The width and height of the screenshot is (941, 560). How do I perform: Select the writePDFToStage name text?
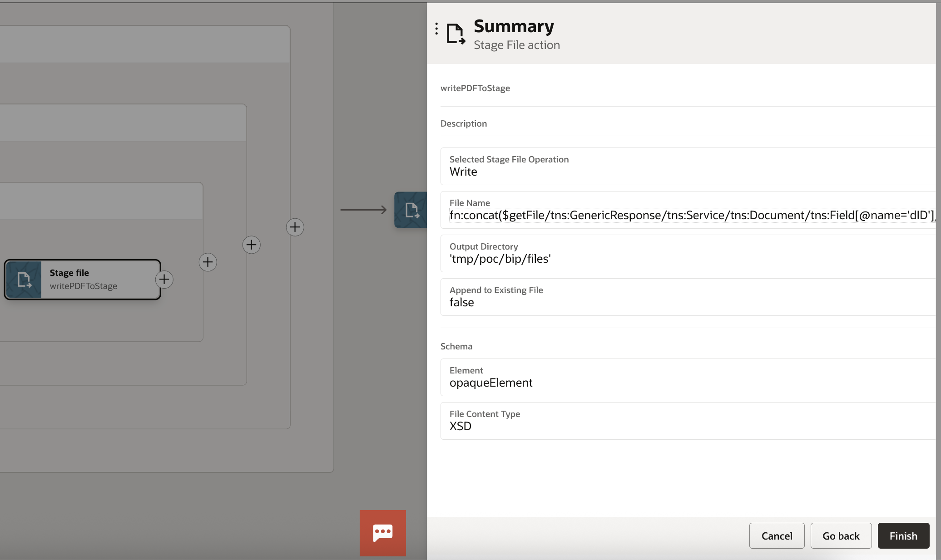coord(475,88)
